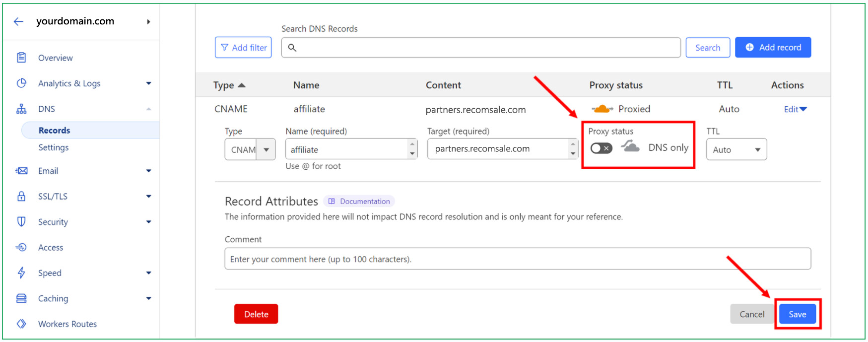868x342 pixels.
Task: Open the TTL Auto dropdown
Action: 736,149
